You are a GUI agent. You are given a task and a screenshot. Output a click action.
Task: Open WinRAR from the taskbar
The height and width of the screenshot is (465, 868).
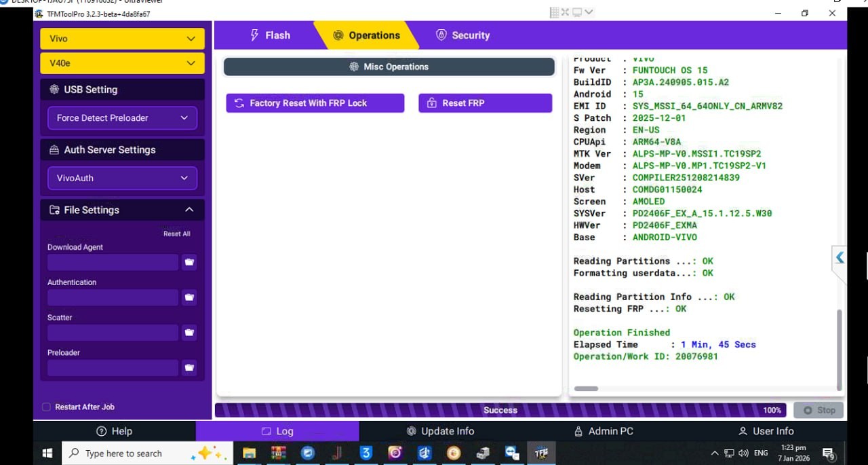(278, 453)
